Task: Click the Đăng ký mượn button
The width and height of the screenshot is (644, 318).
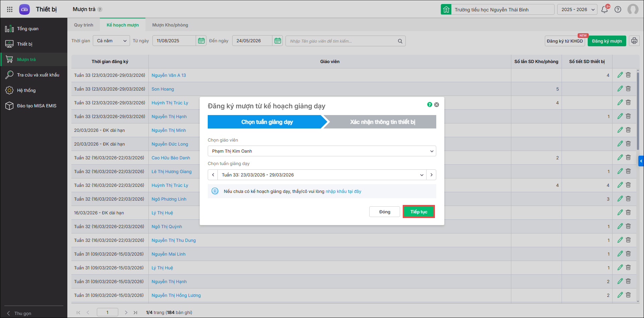Action: (607, 41)
